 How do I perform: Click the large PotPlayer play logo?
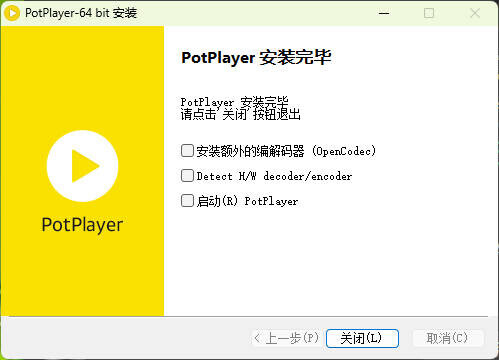coord(83,166)
